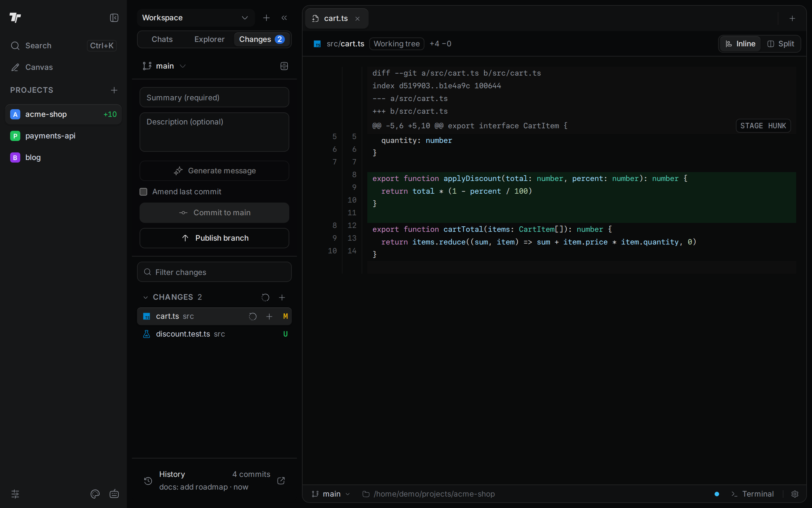The height and width of the screenshot is (508, 812).
Task: Discard changes icon on cart.ts row
Action: [253, 317]
